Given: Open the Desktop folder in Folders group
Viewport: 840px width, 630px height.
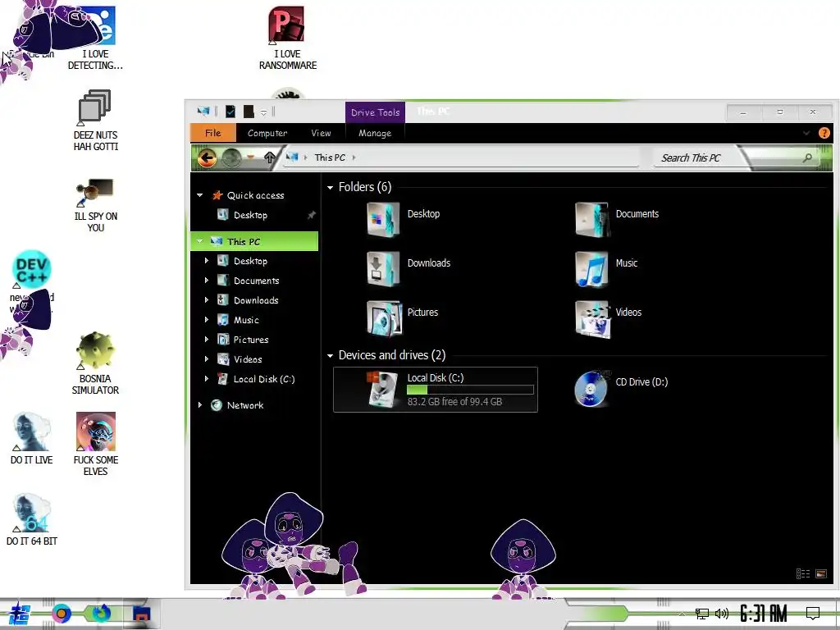Looking at the screenshot, I should (404, 219).
